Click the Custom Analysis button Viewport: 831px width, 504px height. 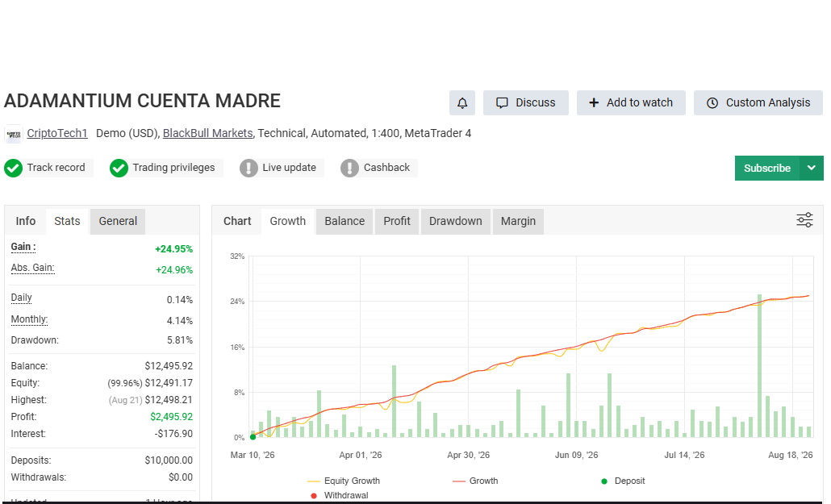click(x=758, y=102)
